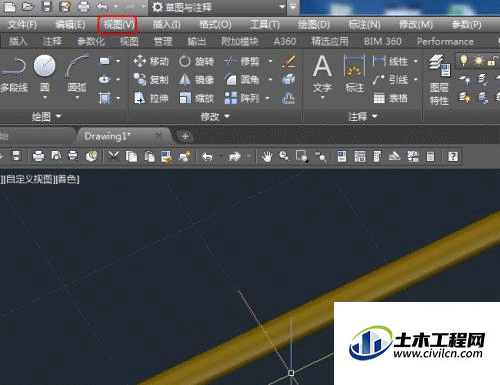This screenshot has height=385, width=500.
Task: Open the 工具(T) menu
Action: click(265, 25)
